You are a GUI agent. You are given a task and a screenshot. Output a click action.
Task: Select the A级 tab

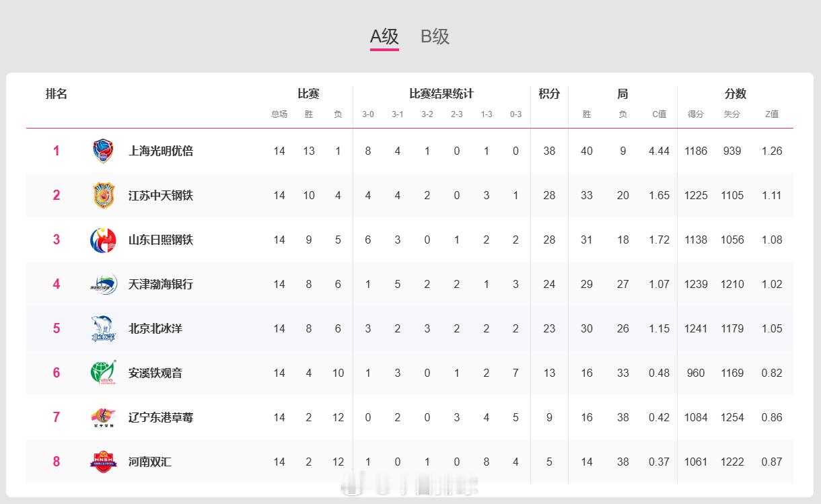point(384,36)
